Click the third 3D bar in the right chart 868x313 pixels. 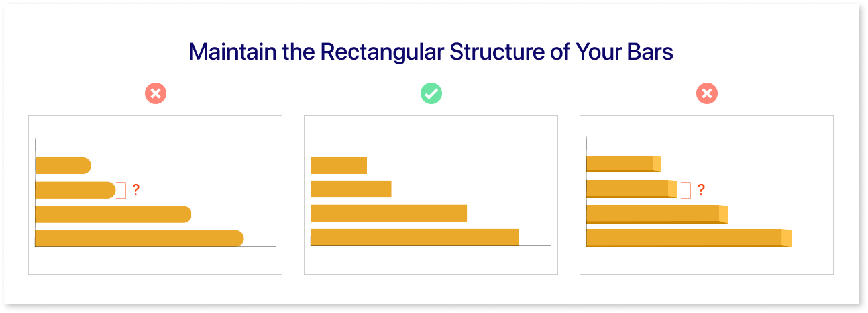pyautogui.click(x=653, y=213)
